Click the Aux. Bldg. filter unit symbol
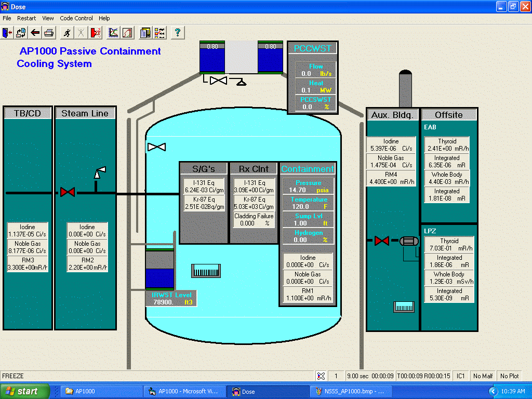 [x=409, y=241]
